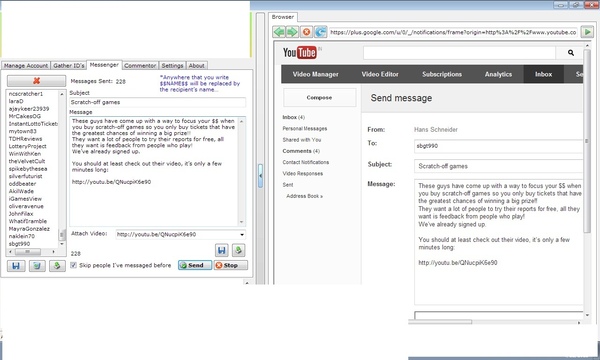This screenshot has width=600, height=360.
Task: Click the YouTube search magnifier icon
Action: (571, 53)
